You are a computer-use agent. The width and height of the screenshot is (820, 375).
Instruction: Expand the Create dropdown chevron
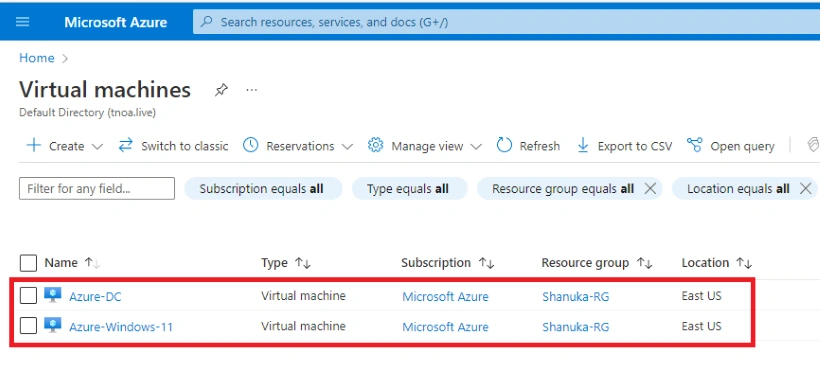tap(97, 146)
